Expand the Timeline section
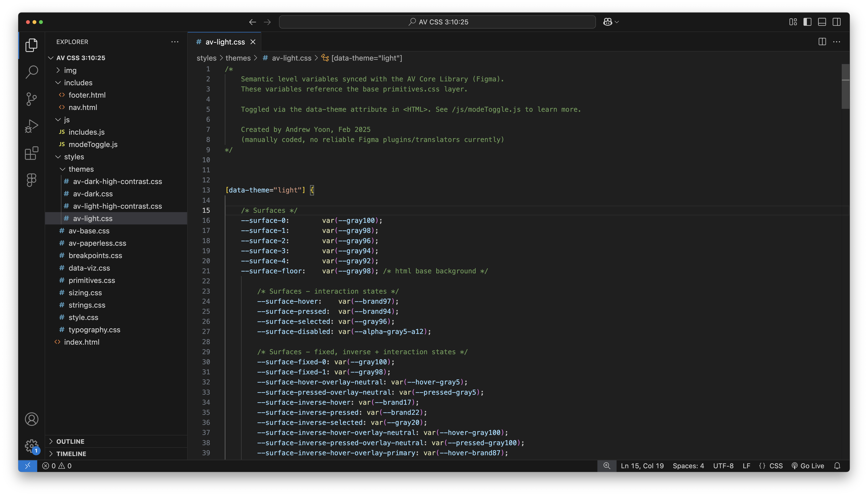 pos(116,453)
